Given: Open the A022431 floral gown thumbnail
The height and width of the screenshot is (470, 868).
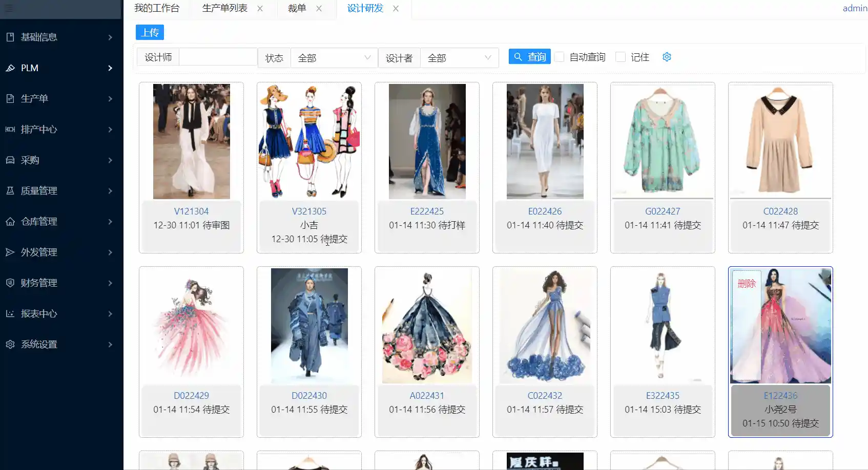Looking at the screenshot, I should coord(427,326).
